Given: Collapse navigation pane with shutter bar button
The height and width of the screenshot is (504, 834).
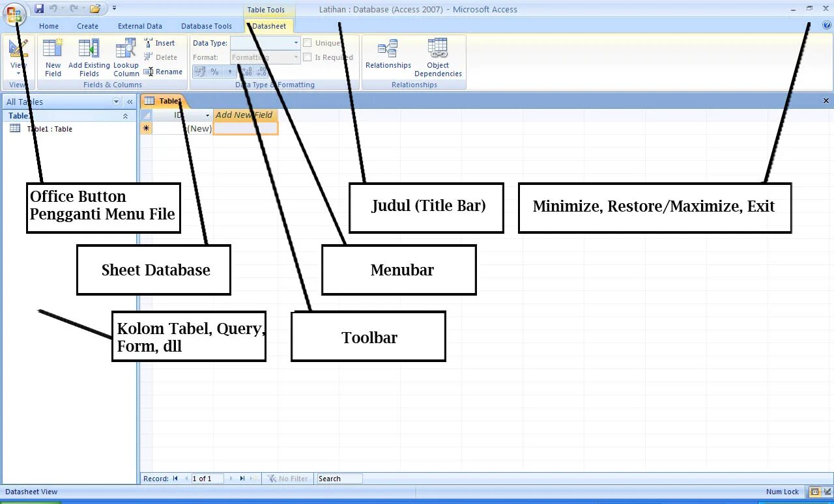Looking at the screenshot, I should click(x=130, y=102).
